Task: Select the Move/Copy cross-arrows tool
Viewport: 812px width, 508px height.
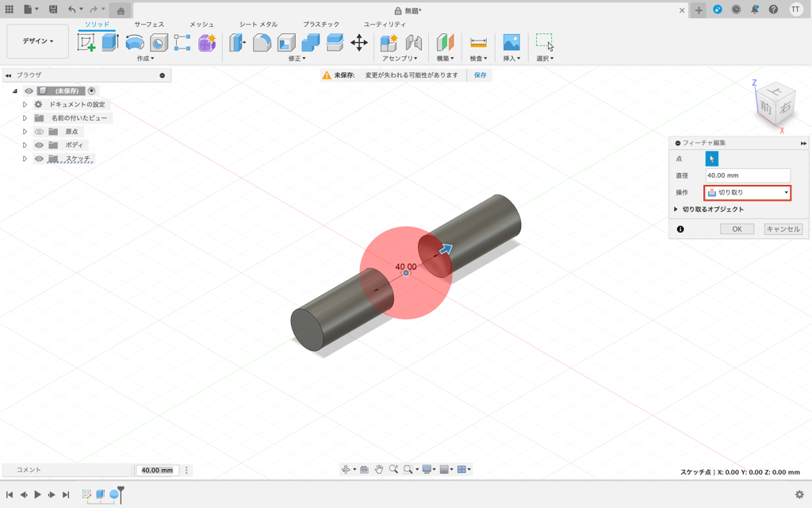Action: point(359,43)
